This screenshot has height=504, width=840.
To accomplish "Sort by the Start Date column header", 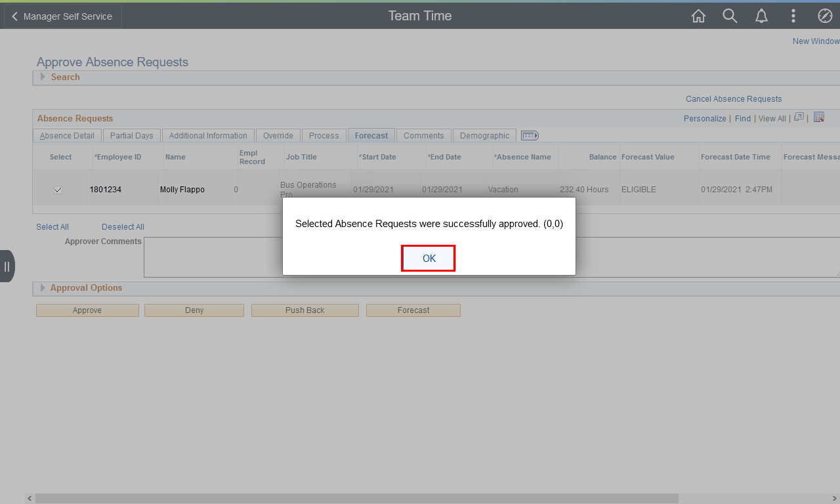I will tap(377, 157).
